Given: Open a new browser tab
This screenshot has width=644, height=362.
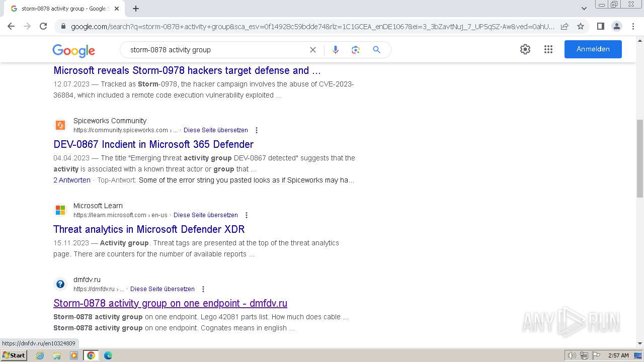Looking at the screenshot, I should coord(136,9).
